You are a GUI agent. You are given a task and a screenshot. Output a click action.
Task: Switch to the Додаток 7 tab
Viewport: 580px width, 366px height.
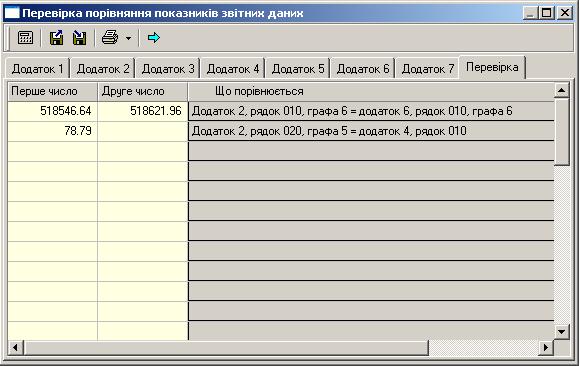point(428,69)
